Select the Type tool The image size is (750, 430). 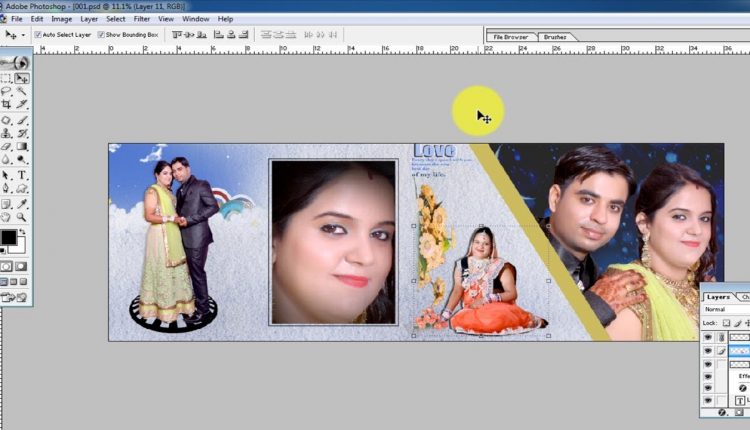tap(22, 175)
